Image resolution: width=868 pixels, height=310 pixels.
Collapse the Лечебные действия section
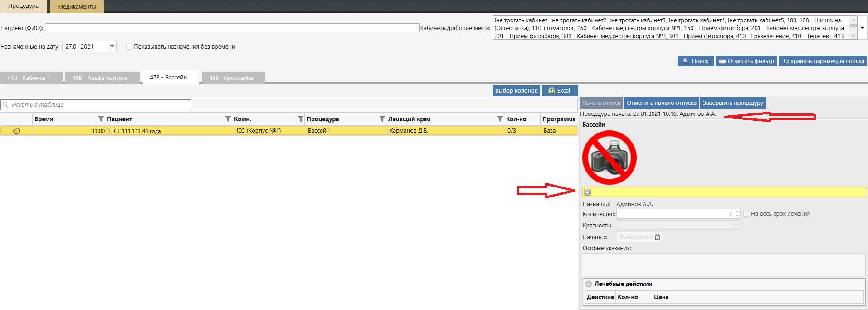pyautogui.click(x=589, y=284)
